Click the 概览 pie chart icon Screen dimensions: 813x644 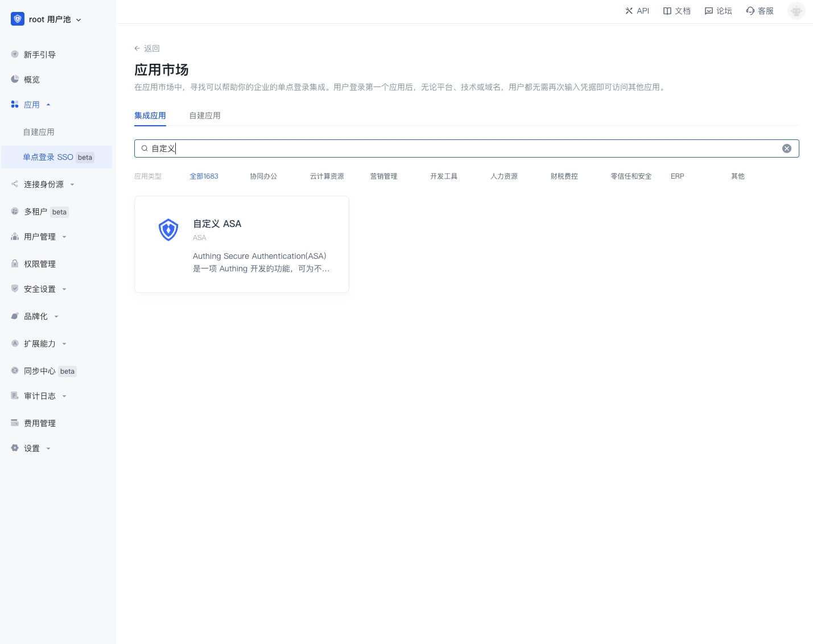[15, 80]
